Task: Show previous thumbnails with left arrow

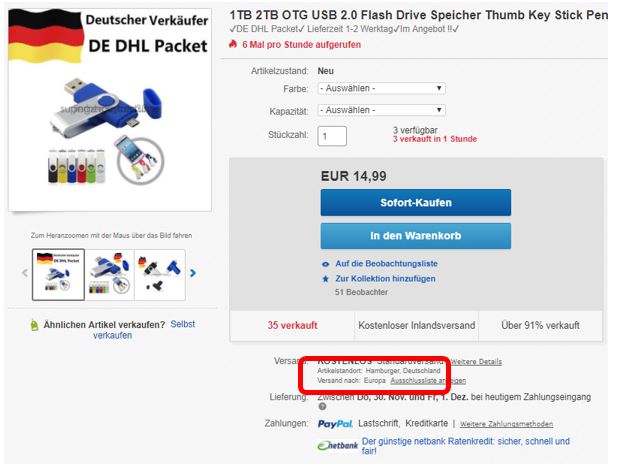Action: (x=25, y=273)
